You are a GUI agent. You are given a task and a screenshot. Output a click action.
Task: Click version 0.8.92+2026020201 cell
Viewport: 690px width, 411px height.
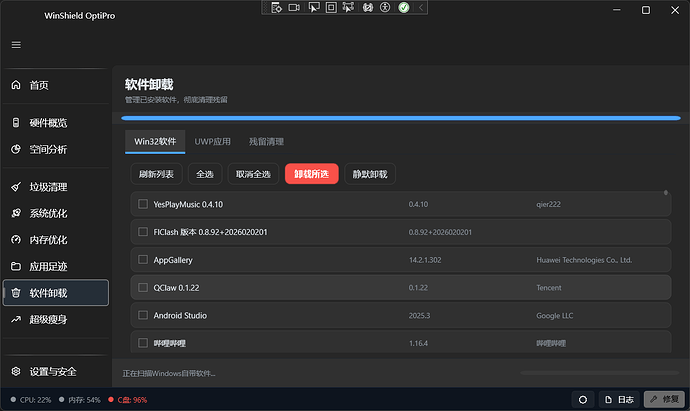click(x=440, y=232)
